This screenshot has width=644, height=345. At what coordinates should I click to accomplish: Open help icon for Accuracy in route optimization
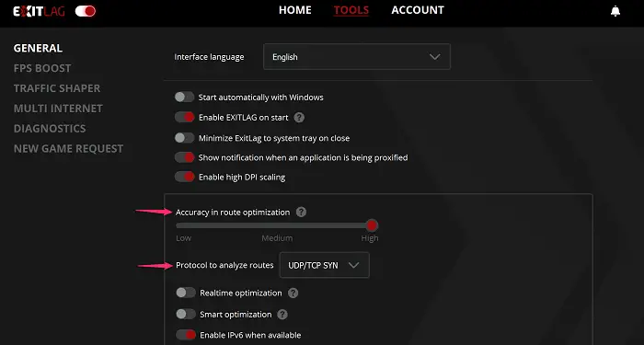coord(301,212)
